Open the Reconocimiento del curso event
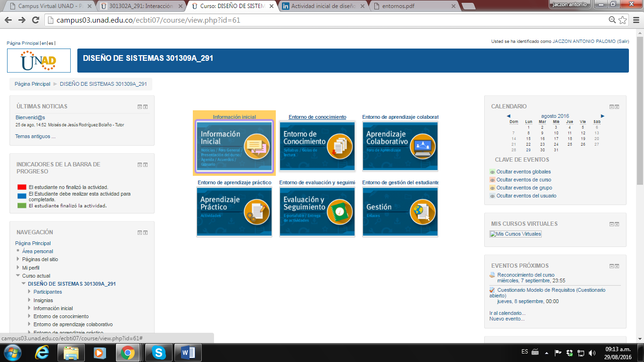Image resolution: width=644 pixels, height=362 pixels. (x=526, y=275)
